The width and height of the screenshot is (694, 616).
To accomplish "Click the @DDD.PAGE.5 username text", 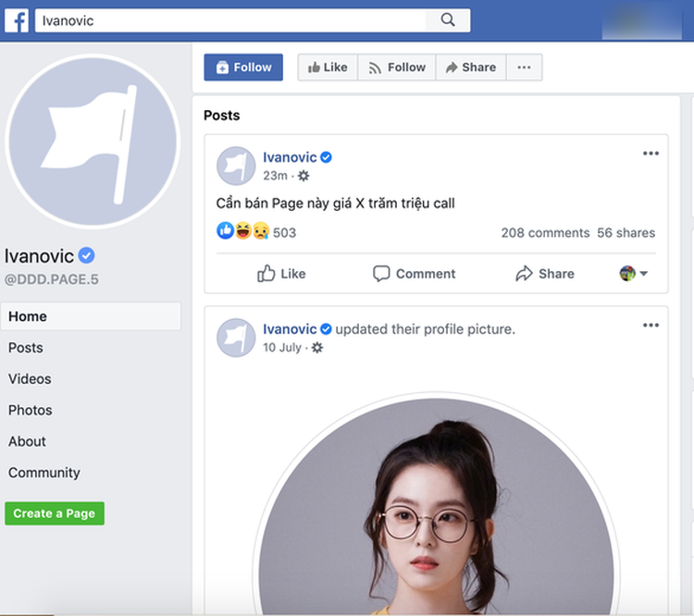I will click(51, 279).
